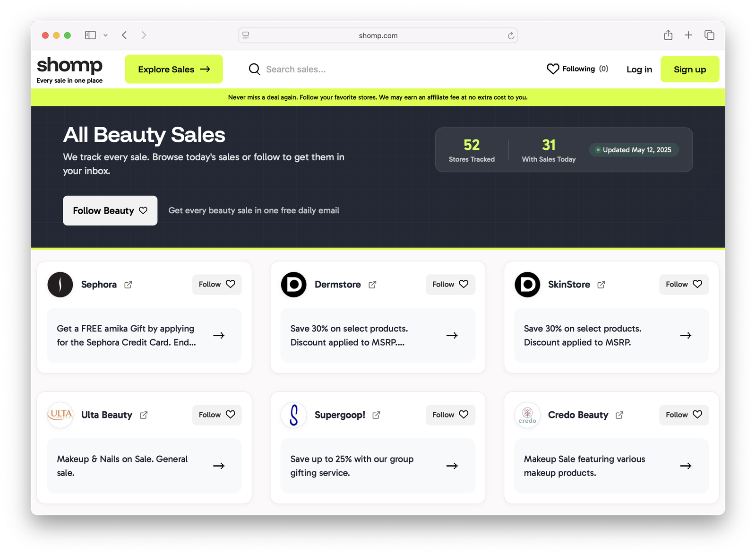Click the Ulta Beauty logo icon

point(60,415)
